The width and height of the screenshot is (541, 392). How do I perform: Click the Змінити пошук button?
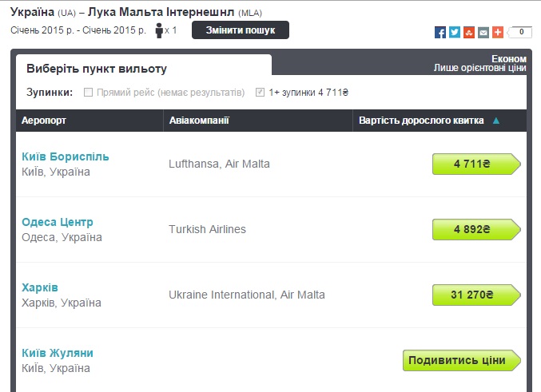coord(241,30)
